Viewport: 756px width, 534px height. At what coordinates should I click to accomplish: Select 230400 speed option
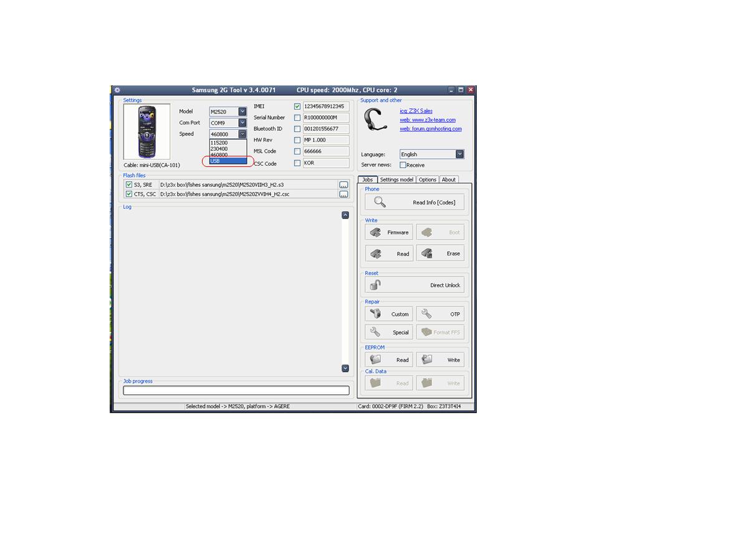[x=228, y=149]
